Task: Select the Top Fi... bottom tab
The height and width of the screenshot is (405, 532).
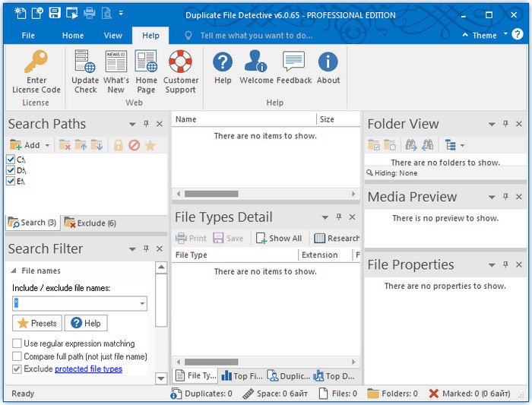Action: (x=242, y=375)
